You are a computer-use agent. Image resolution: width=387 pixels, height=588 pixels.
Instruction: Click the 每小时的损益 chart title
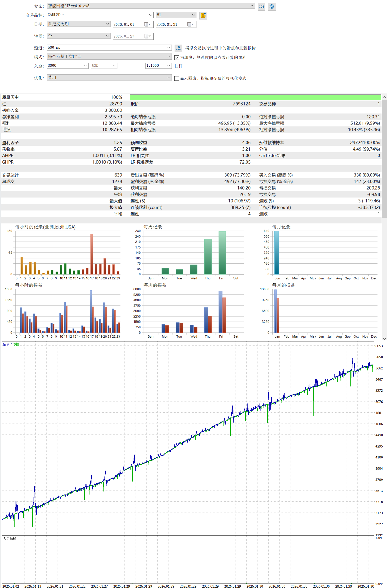(29, 285)
